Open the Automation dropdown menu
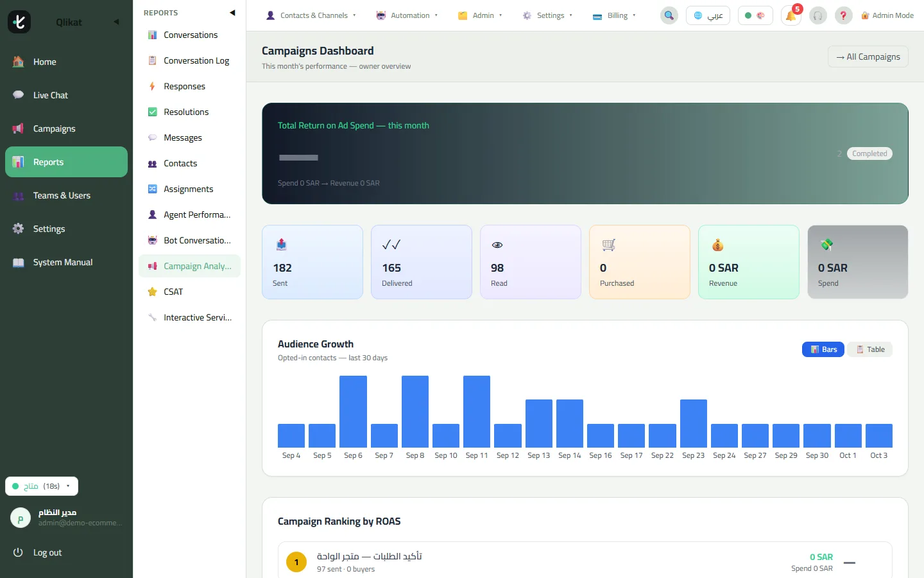 [407, 15]
